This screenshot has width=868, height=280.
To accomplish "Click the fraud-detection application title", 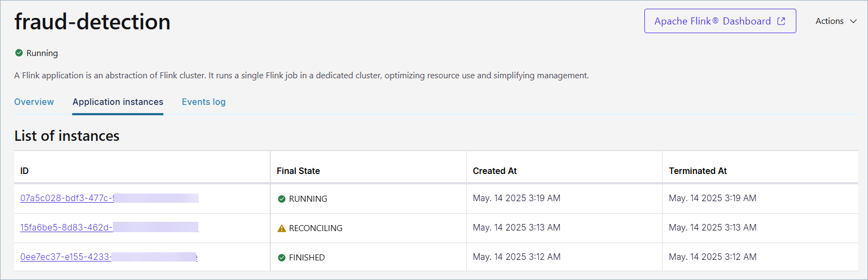I will [x=92, y=22].
